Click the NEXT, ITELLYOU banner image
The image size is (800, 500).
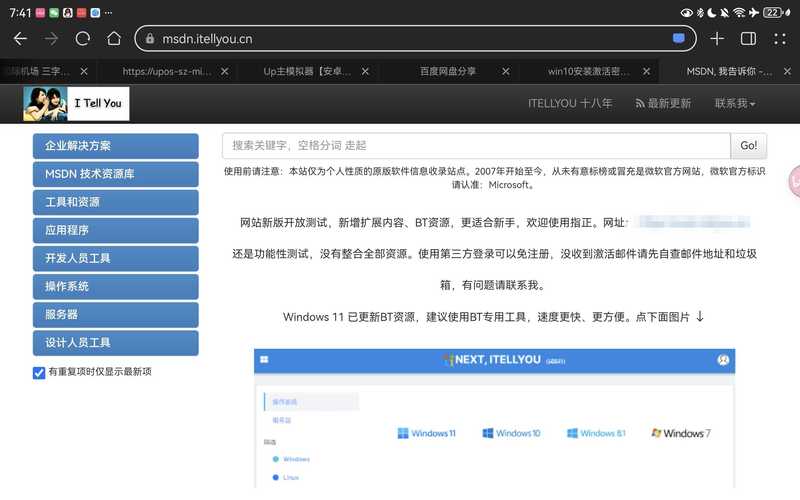pyautogui.click(x=494, y=418)
